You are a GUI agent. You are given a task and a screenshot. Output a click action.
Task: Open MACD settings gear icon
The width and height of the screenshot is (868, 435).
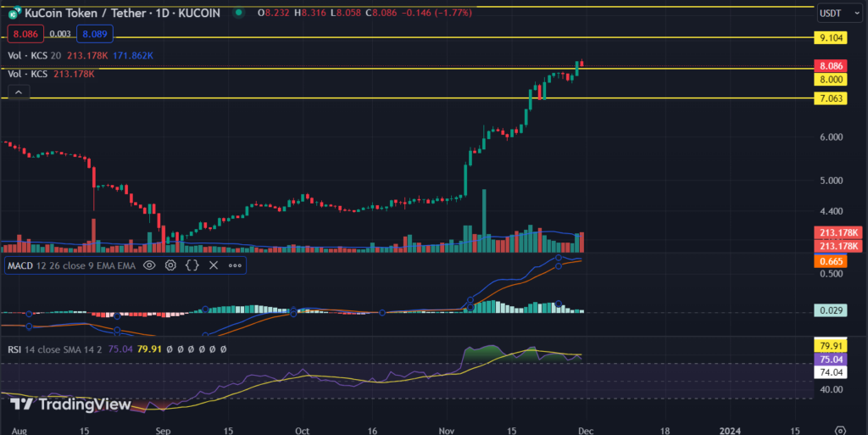pos(170,265)
